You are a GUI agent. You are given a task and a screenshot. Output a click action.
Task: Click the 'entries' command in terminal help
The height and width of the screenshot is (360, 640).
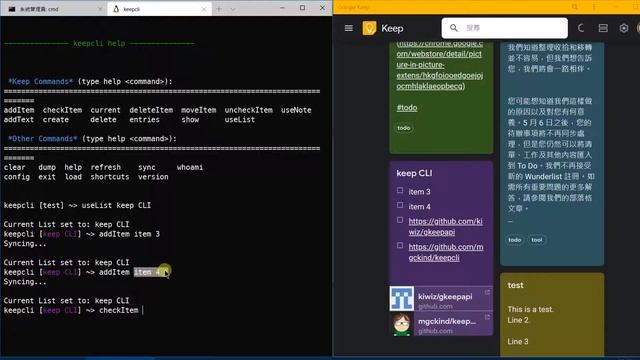[144, 120]
